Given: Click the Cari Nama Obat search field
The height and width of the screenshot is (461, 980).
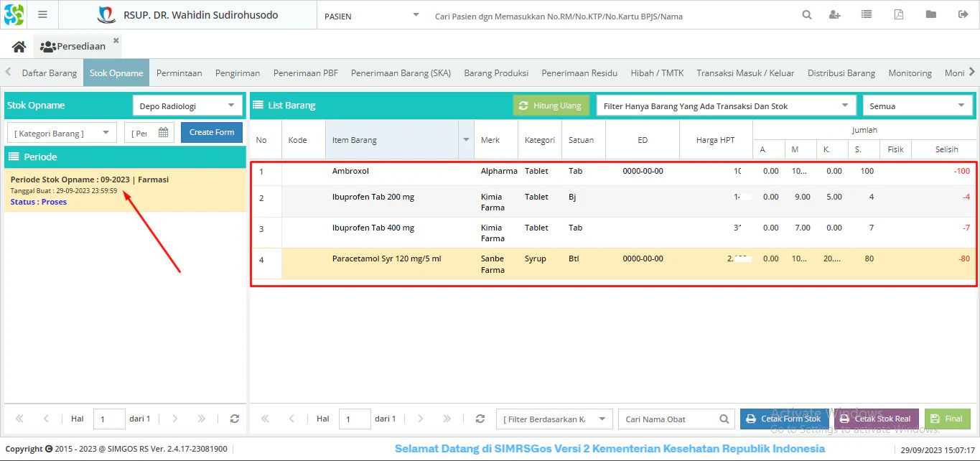Looking at the screenshot, I should pyautogui.click(x=669, y=419).
